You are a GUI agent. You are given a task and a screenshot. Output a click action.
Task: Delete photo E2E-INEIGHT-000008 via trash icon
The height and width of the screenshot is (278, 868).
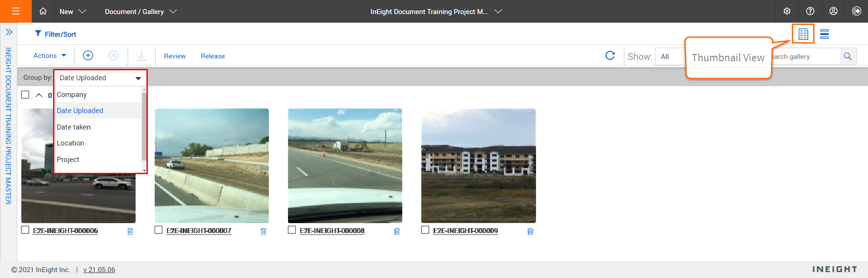pyautogui.click(x=397, y=232)
